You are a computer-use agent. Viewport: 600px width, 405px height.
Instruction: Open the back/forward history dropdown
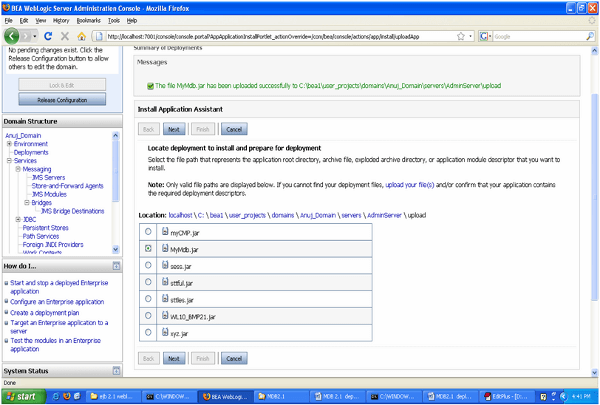35,36
